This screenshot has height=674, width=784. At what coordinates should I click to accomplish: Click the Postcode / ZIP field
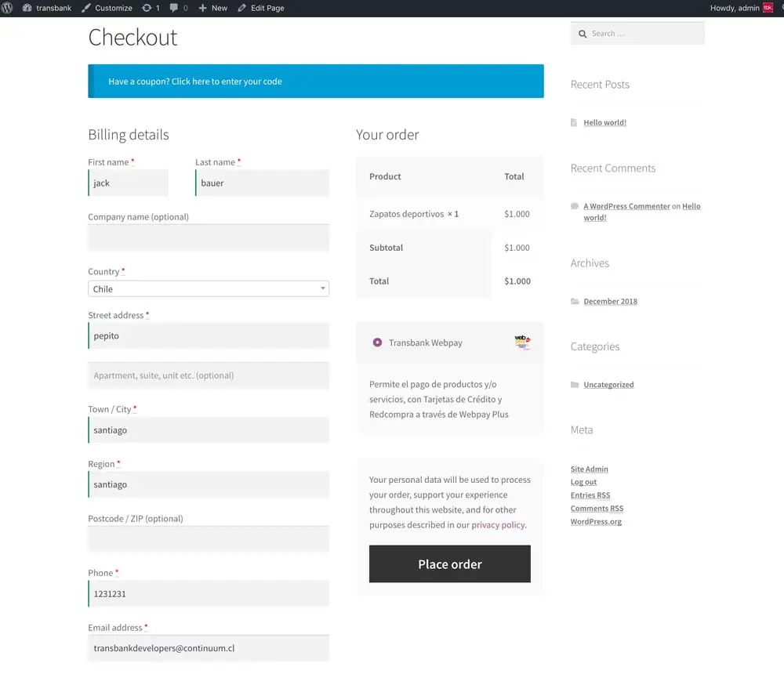pyautogui.click(x=209, y=539)
